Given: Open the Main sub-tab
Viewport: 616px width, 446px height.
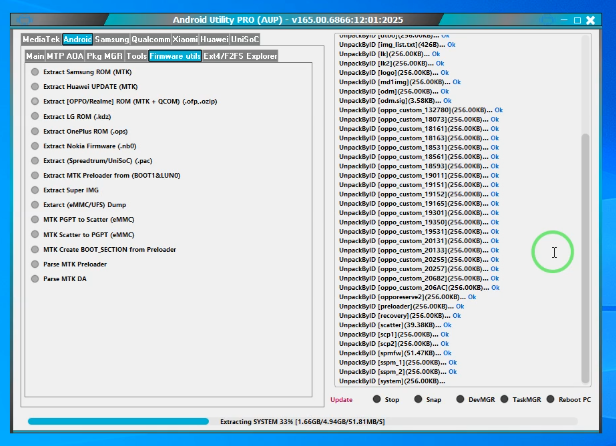Looking at the screenshot, I should pos(35,56).
